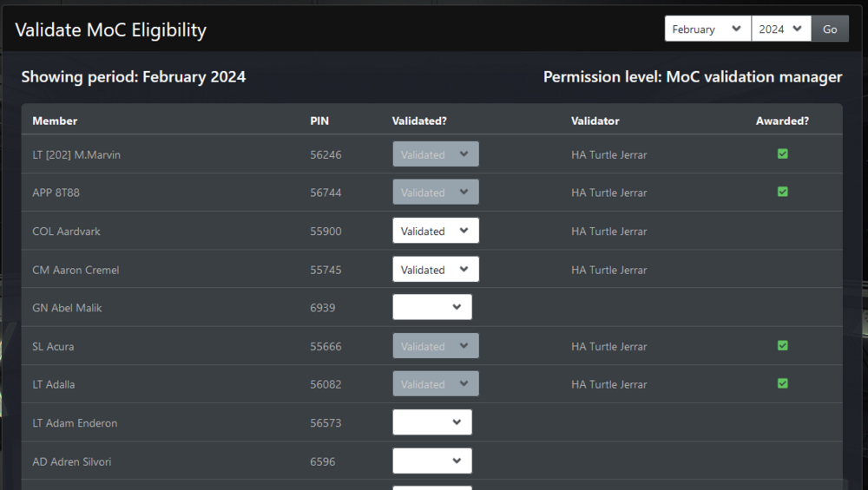This screenshot has width=868, height=490.
Task: Click the PIN column header
Action: [319, 121]
